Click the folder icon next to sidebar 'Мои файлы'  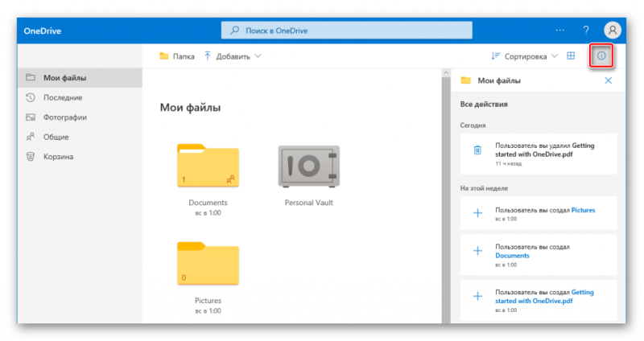(x=31, y=77)
